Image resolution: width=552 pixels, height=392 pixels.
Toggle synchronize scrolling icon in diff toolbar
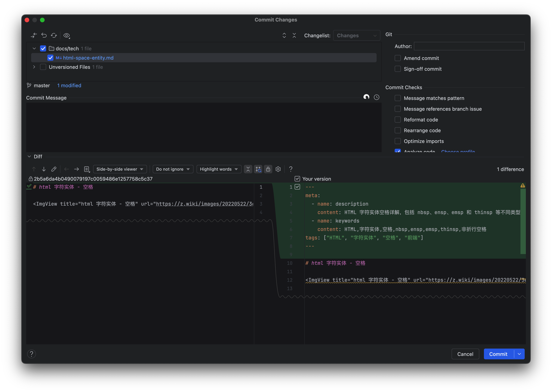pos(258,169)
